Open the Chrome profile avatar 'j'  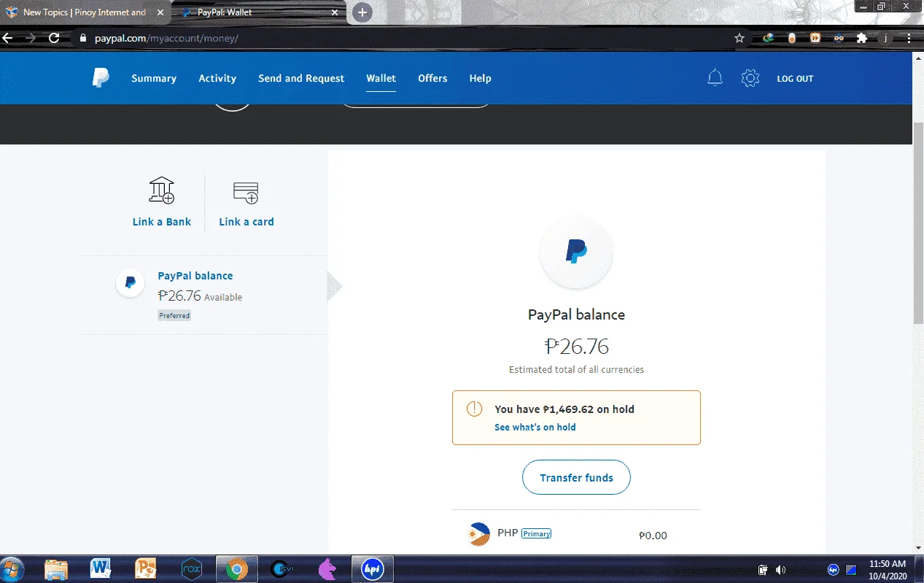click(885, 38)
